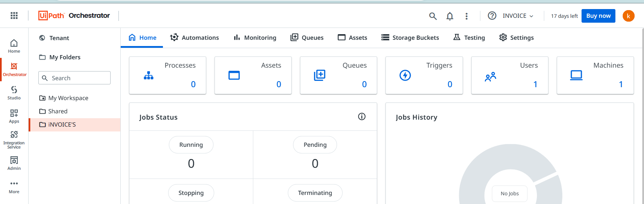Go to Home in the left rail
The height and width of the screenshot is (204, 644).
point(14,46)
